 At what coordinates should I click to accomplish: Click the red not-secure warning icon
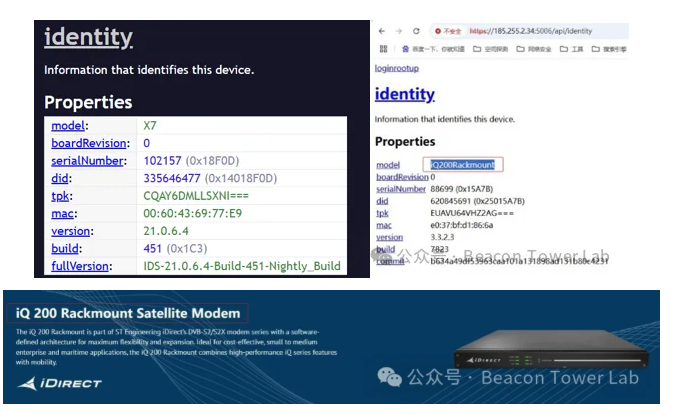click(438, 31)
